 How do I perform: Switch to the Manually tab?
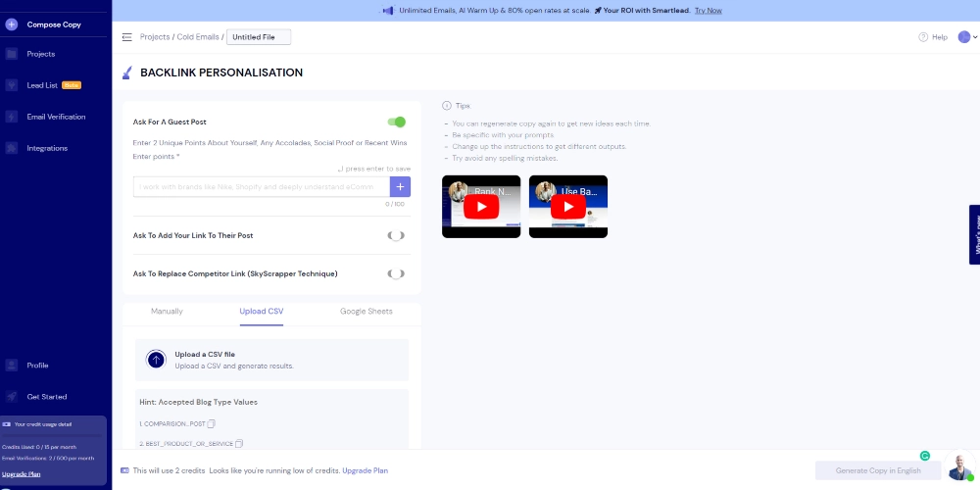(167, 312)
